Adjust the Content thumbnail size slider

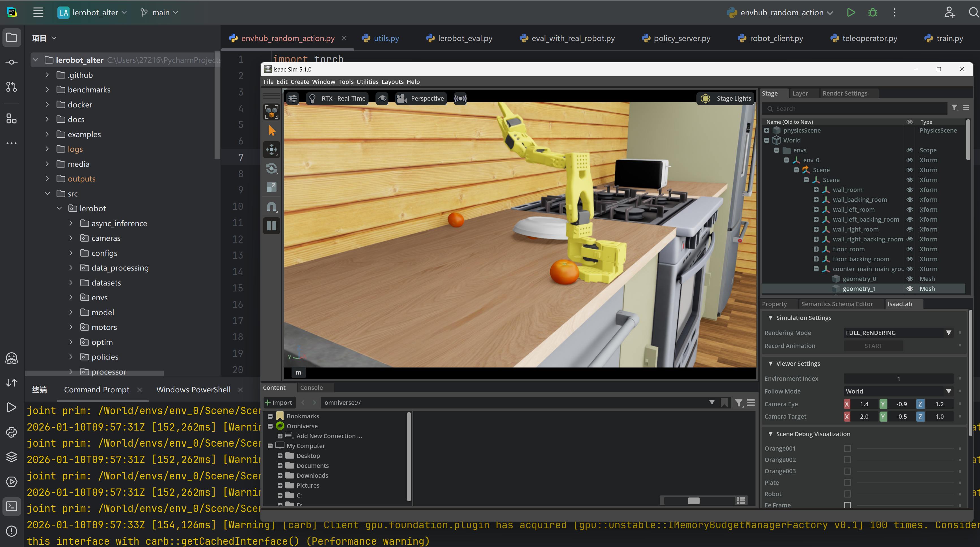[694, 501]
